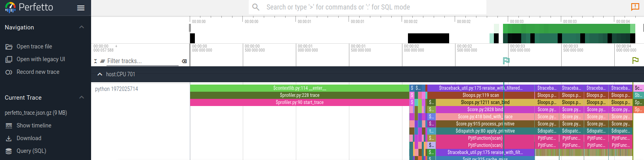This screenshot has height=160, width=644.
Task: Click the Perfetto logo icon
Action: point(10,8)
